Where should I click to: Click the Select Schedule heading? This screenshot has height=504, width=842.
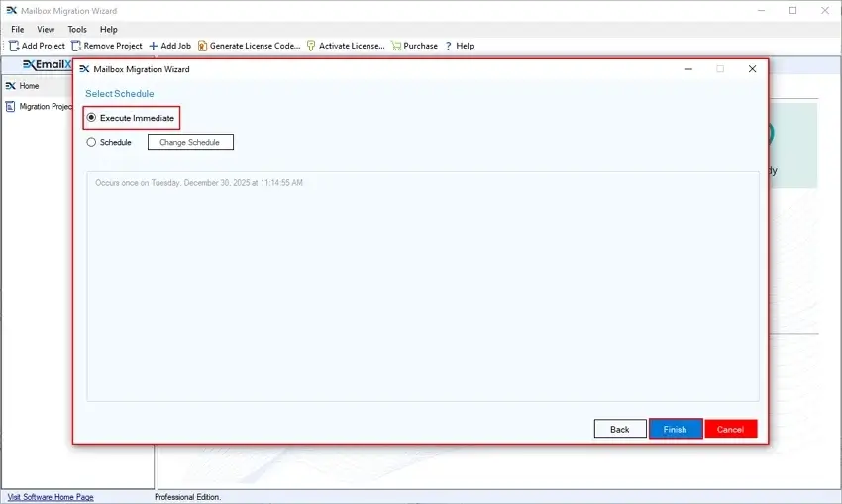[x=120, y=93]
